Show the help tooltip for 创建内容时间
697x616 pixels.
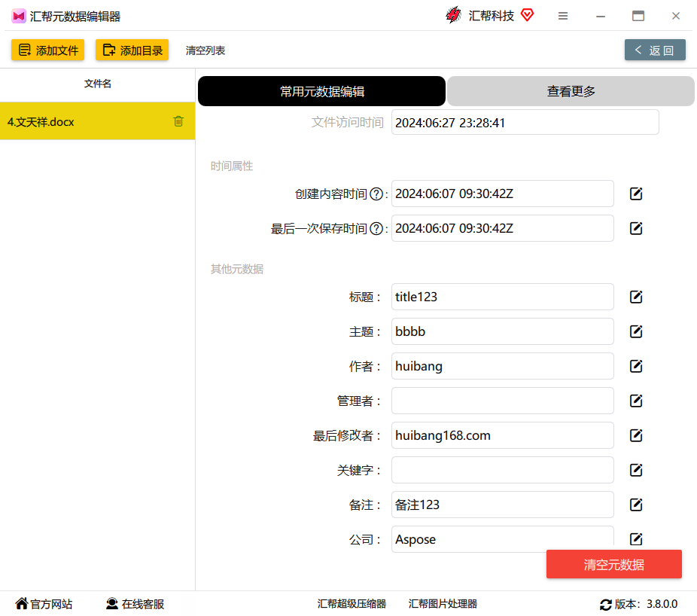coord(376,194)
